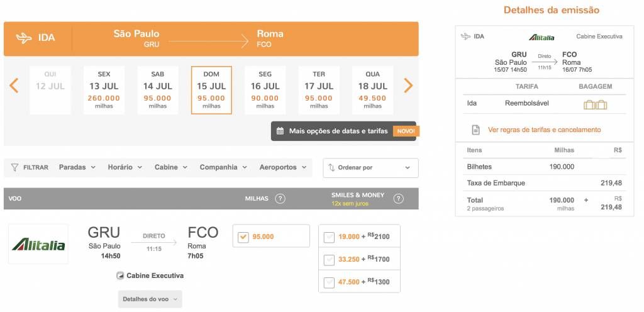Click the baggage suitcases icon
Viewport: 644px width, 312px height.
(595, 104)
